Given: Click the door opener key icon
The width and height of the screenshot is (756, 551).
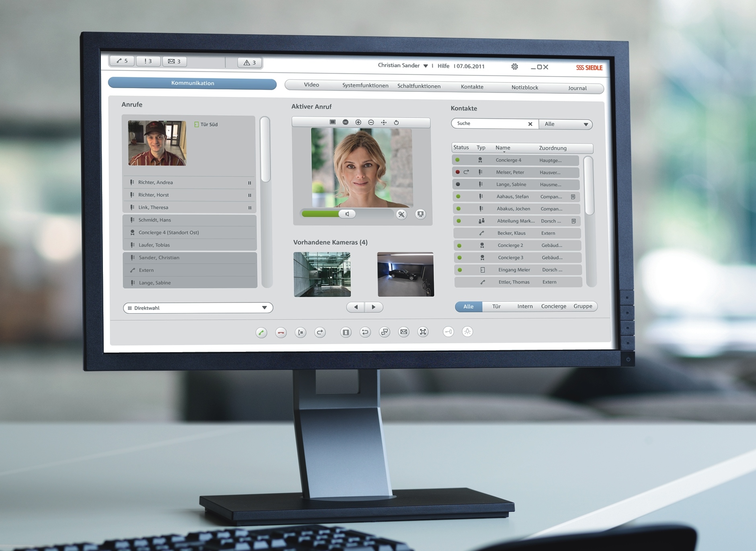Looking at the screenshot, I should click(x=448, y=332).
